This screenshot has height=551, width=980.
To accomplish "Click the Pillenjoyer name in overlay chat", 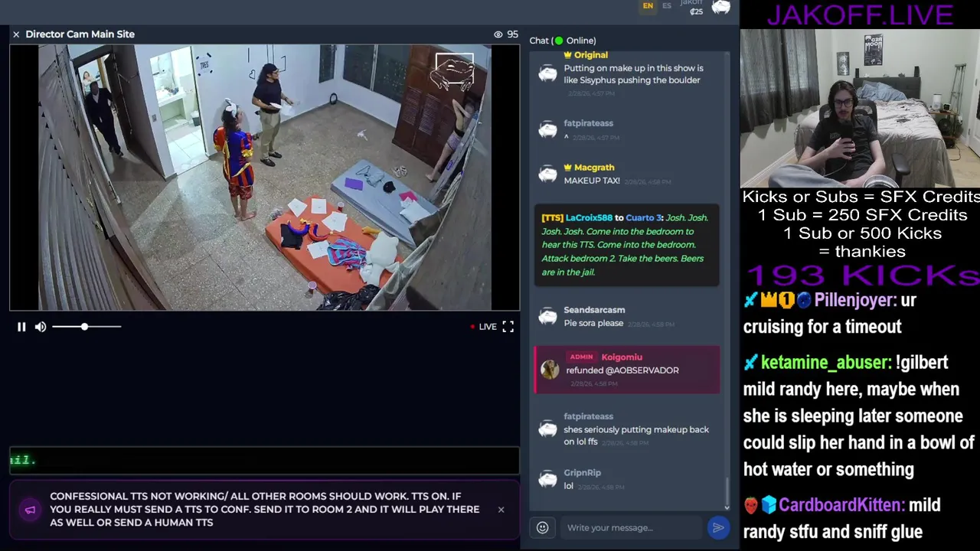I will pos(854,301).
